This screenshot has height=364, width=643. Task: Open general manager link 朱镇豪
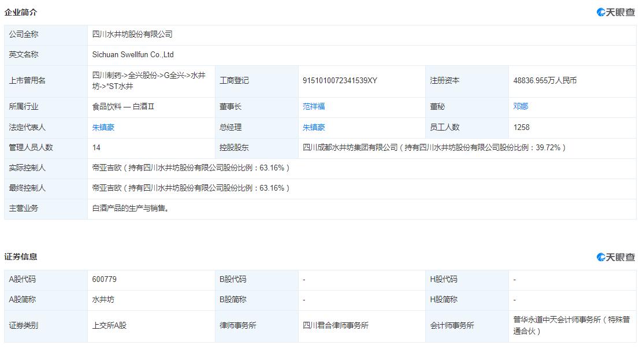click(x=314, y=128)
